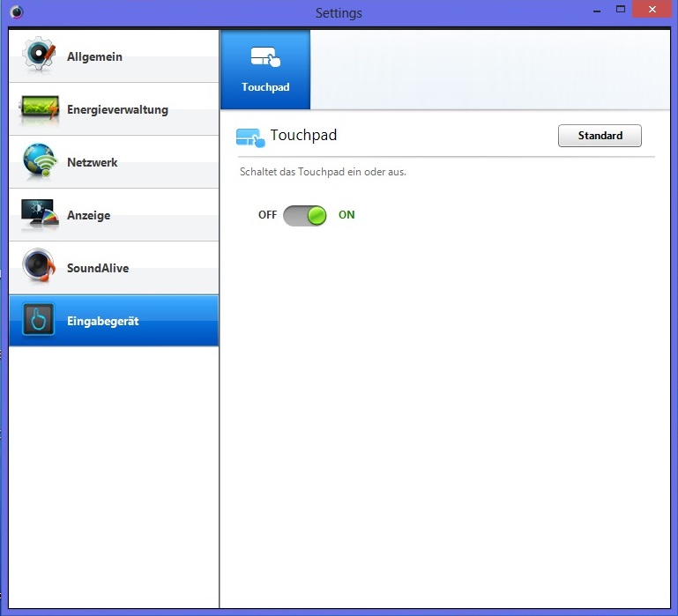
Task: Click the Eingabegerät hand pointer icon
Action: 39,319
